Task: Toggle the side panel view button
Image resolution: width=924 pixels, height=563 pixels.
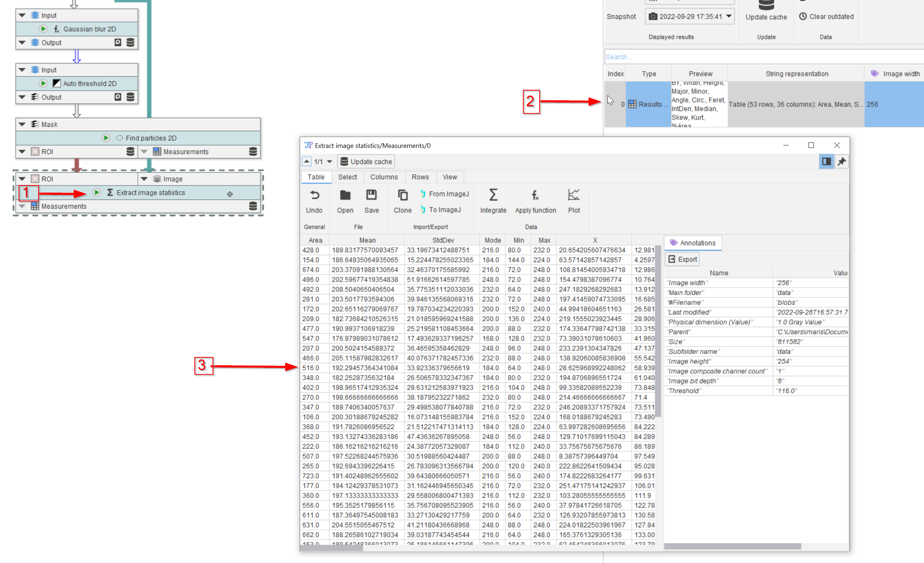Action: pos(826,162)
